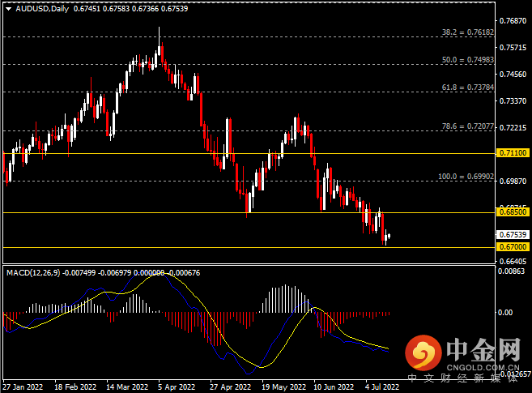Screen dimensions: 532x393
Task: Select the 0.75715 price axis label
Action: [x=513, y=48]
